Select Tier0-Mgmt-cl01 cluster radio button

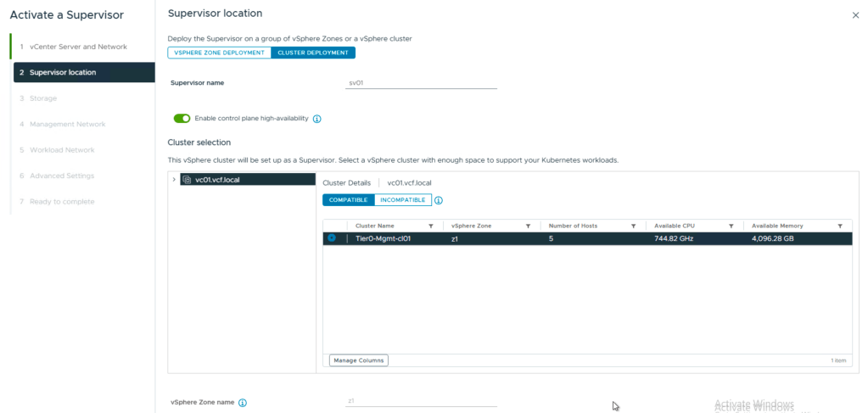pos(332,238)
